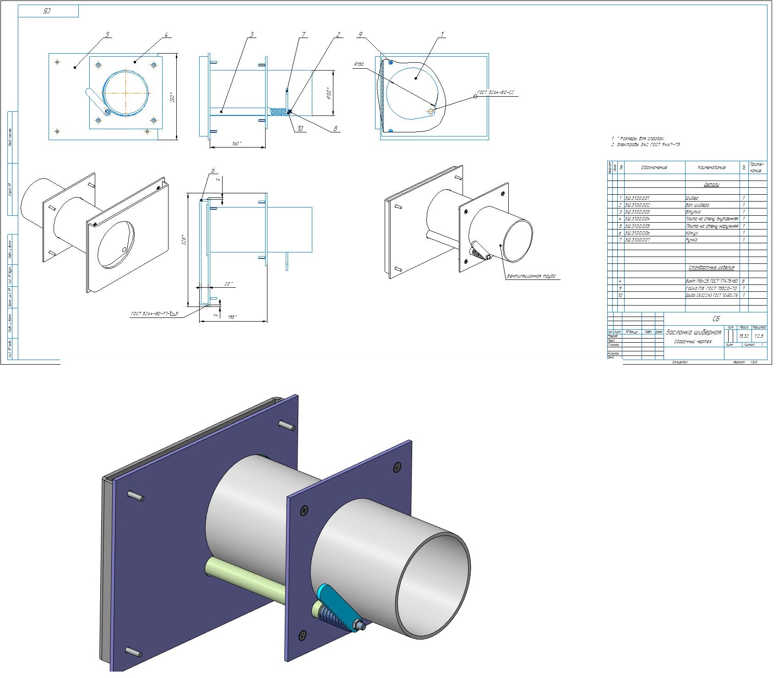Click callout number 9 above the gate view

pyautogui.click(x=360, y=34)
